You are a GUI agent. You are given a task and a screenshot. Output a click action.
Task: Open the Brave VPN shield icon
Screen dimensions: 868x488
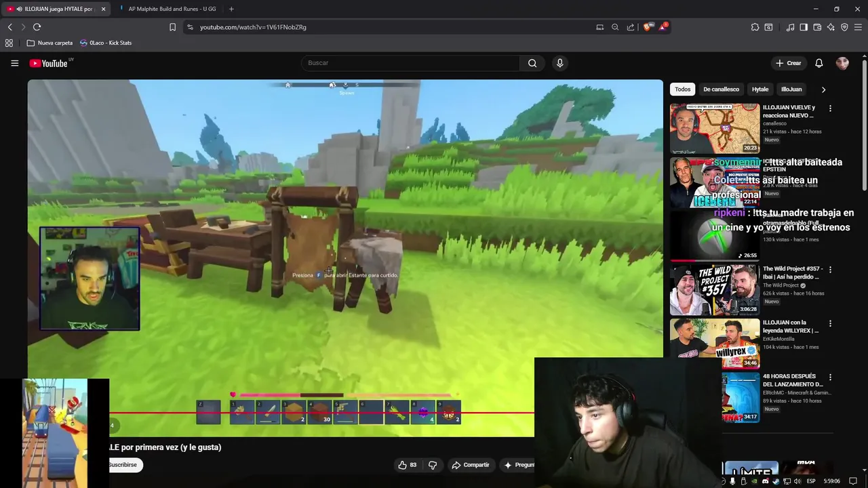(844, 27)
